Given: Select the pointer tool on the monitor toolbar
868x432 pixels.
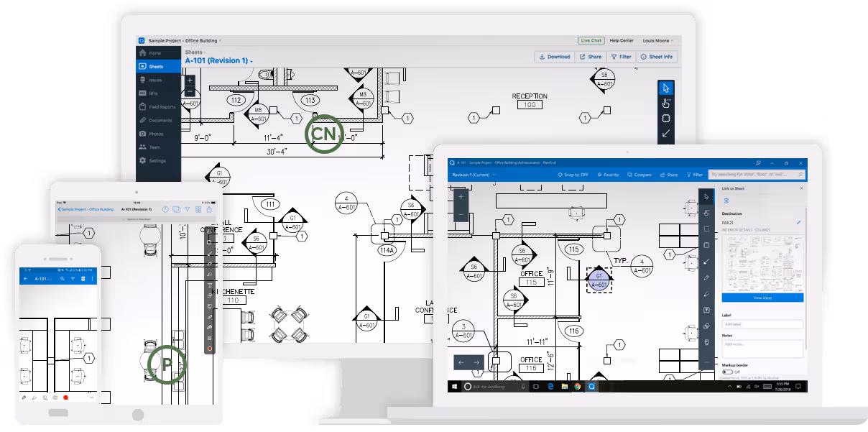Looking at the screenshot, I should (666, 88).
